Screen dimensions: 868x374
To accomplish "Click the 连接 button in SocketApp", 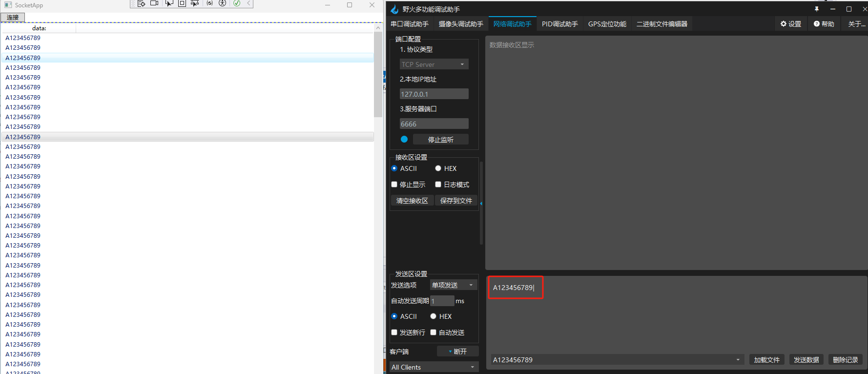I will pyautogui.click(x=13, y=18).
